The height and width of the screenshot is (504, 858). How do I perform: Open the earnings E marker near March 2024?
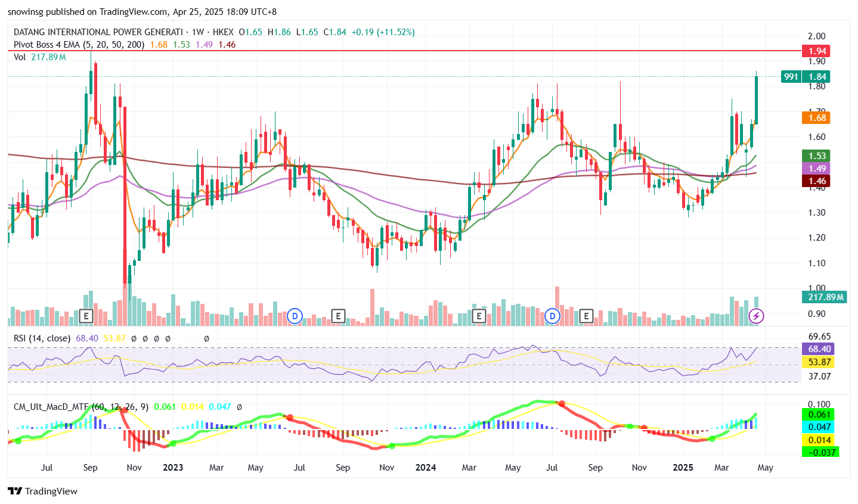(478, 316)
